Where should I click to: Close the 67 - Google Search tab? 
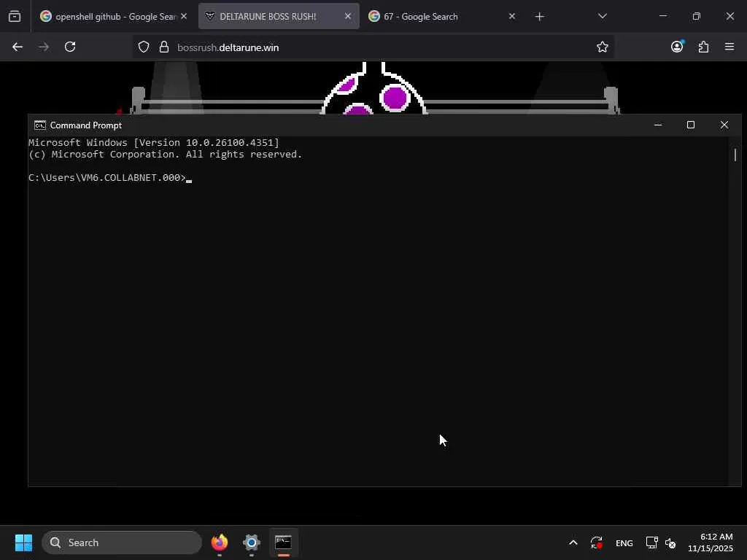click(x=511, y=16)
